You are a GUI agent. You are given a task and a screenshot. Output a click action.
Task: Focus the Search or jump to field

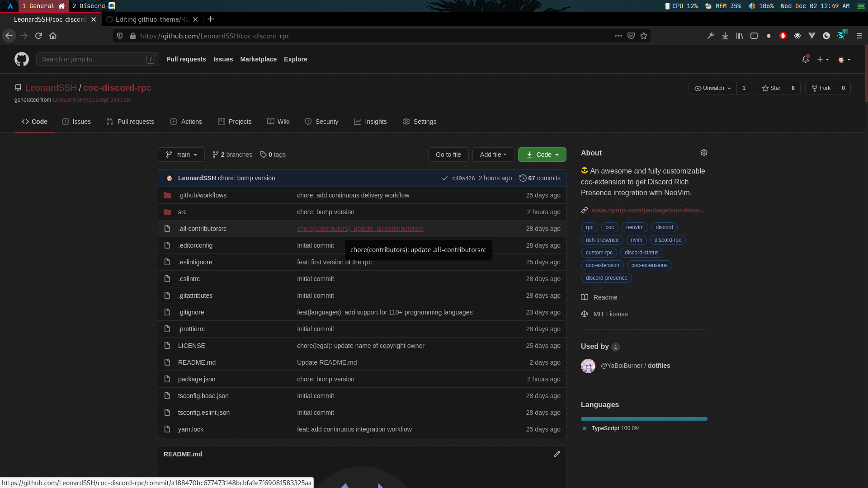[x=93, y=59]
